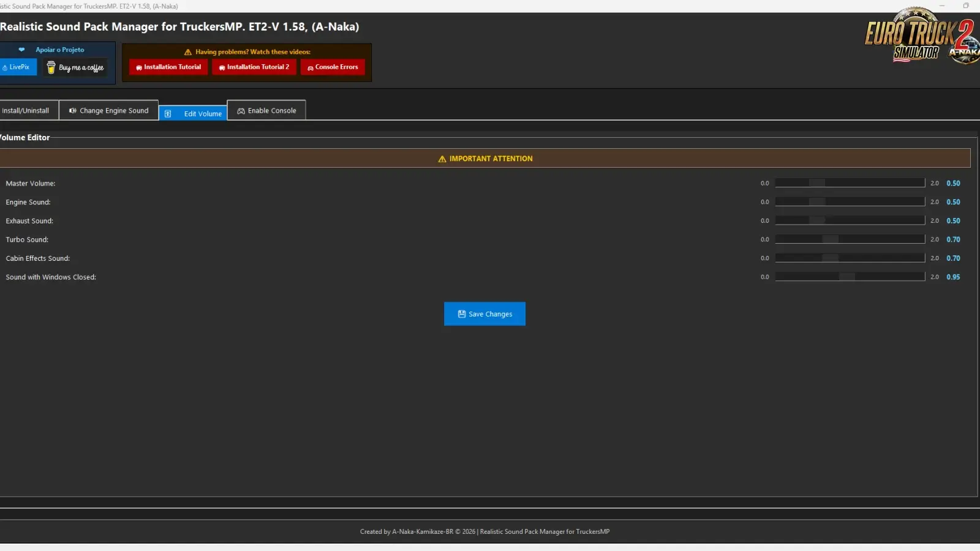Viewport: 980px width, 551px height.
Task: Open the first Installation Tutorial video
Action: pyautogui.click(x=168, y=67)
